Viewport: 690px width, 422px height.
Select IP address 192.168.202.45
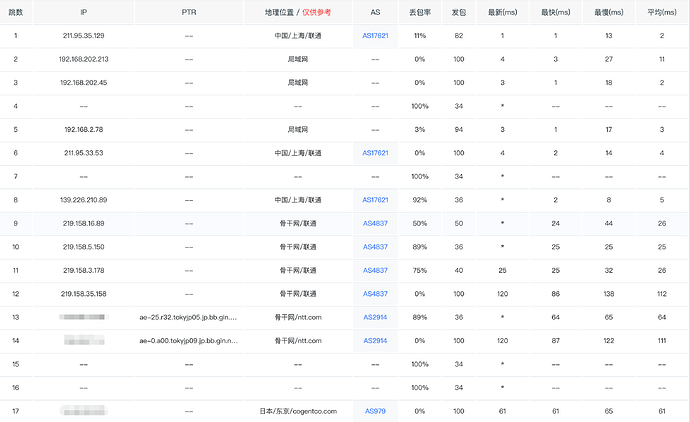84,83
